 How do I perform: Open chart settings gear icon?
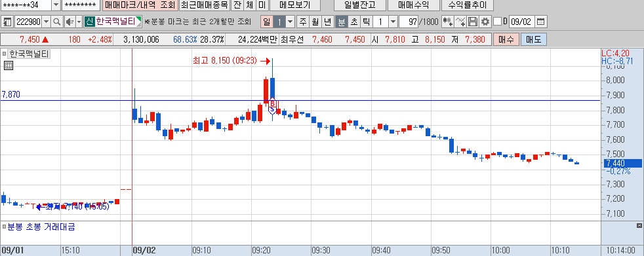click(485, 22)
